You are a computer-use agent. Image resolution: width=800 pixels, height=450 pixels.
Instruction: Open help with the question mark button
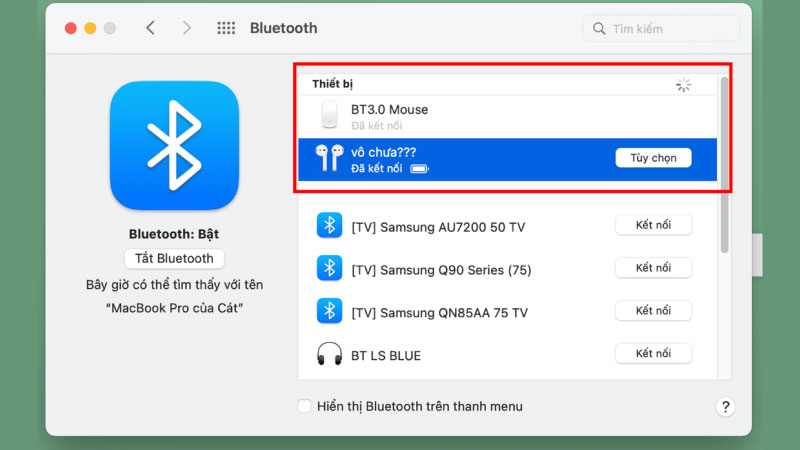pyautogui.click(x=725, y=407)
